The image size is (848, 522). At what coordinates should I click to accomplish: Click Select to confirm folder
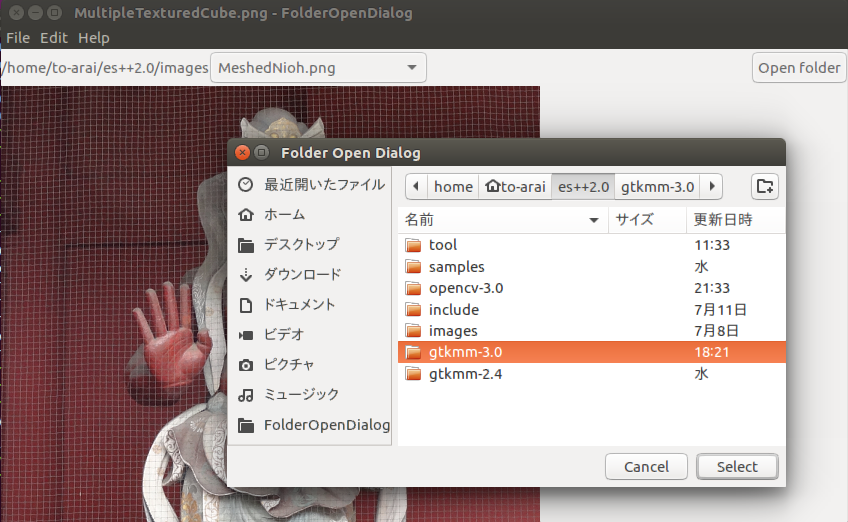(x=737, y=466)
